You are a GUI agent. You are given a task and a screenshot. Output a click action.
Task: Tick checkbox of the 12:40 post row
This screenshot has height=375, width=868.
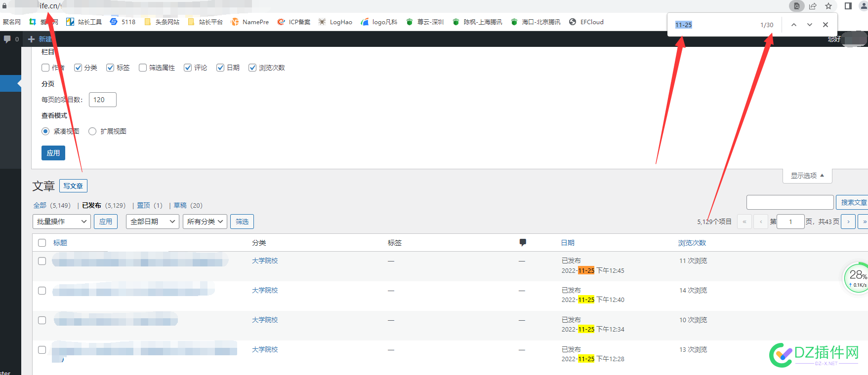tap(42, 291)
